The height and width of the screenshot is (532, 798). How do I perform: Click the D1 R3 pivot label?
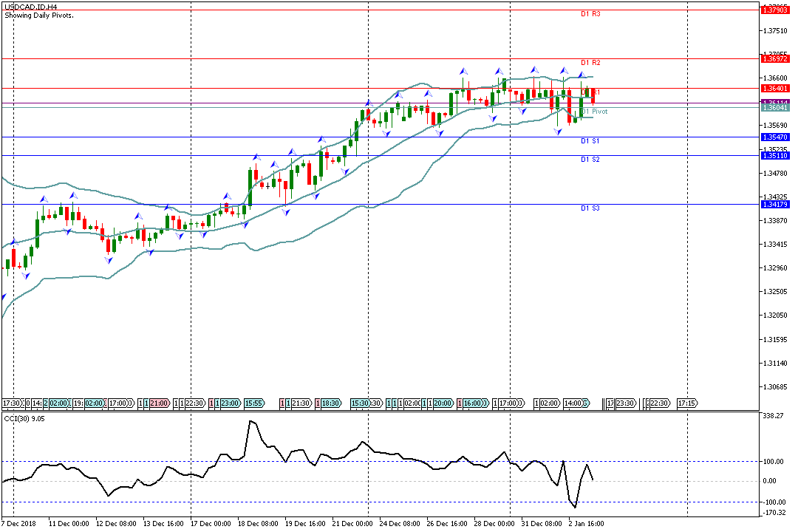tap(590, 14)
